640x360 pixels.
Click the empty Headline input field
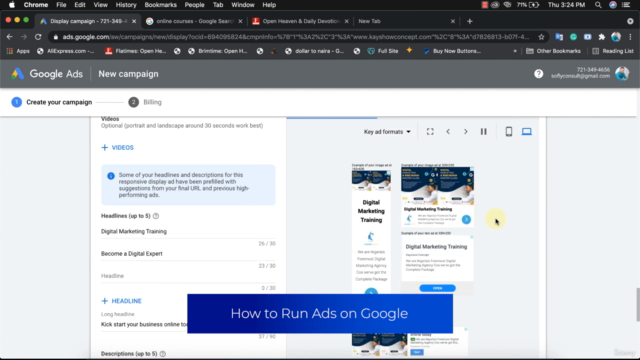tap(188, 276)
